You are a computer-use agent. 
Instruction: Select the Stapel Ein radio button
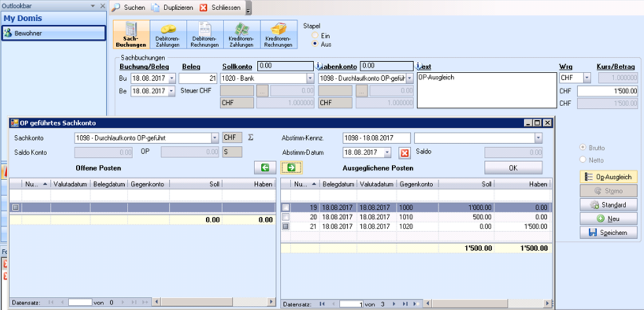pos(315,36)
